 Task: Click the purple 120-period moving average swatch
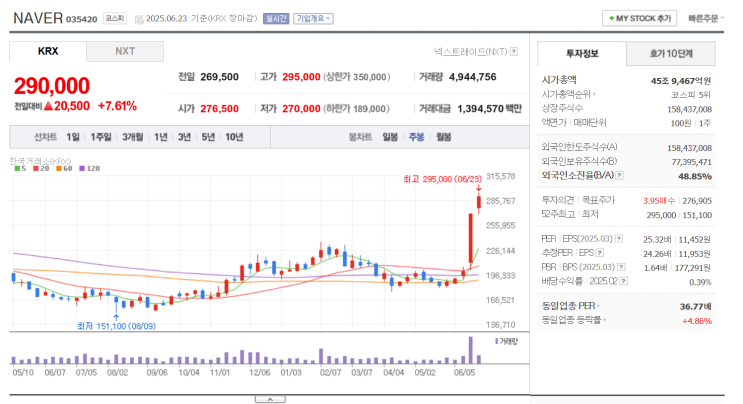coord(82,168)
